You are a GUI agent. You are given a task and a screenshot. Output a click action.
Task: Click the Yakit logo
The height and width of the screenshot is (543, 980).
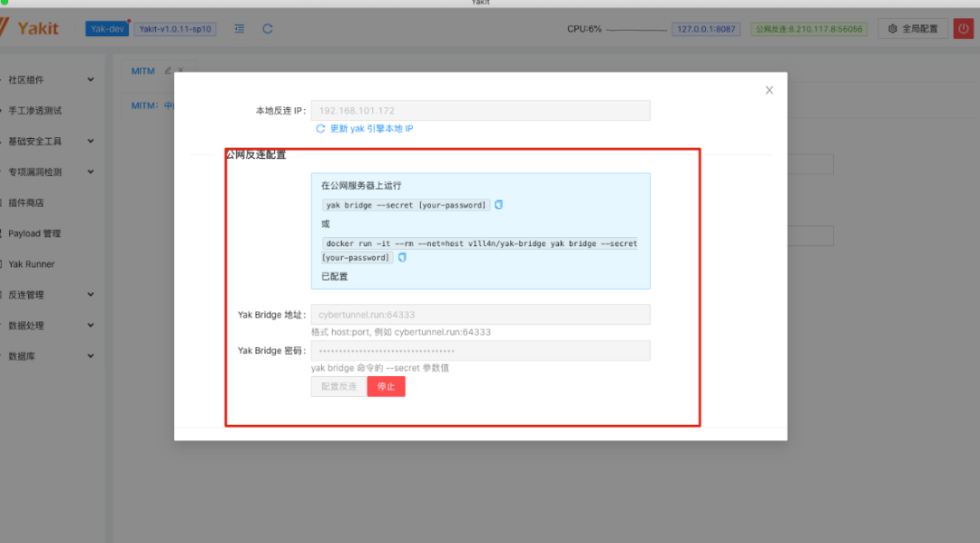point(29,28)
